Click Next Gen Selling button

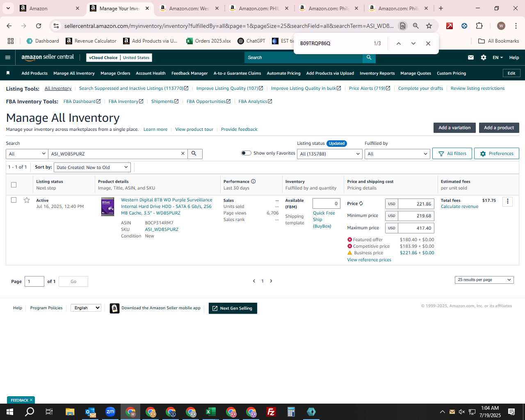coord(233,308)
